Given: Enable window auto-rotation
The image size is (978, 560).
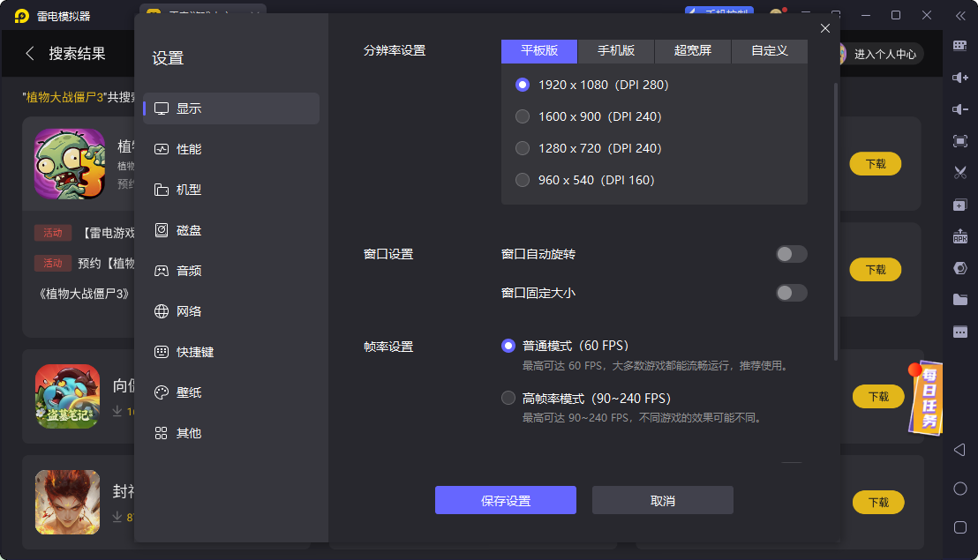Looking at the screenshot, I should pos(791,253).
